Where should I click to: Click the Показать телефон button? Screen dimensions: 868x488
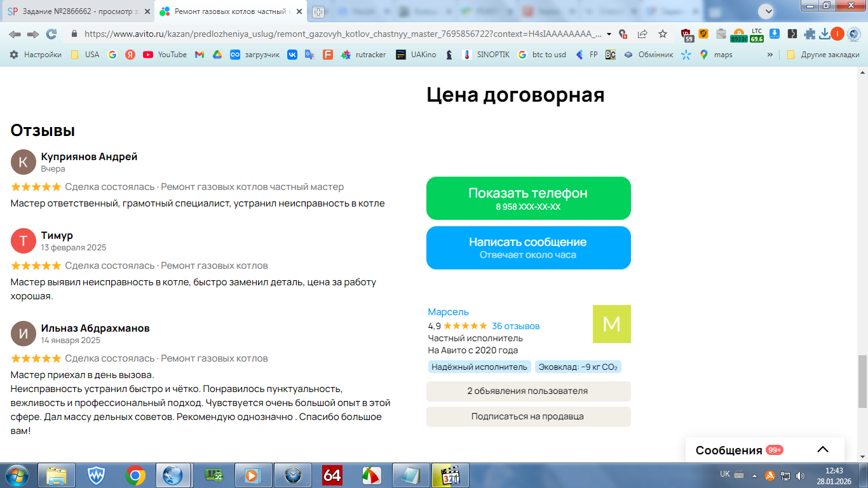click(529, 198)
